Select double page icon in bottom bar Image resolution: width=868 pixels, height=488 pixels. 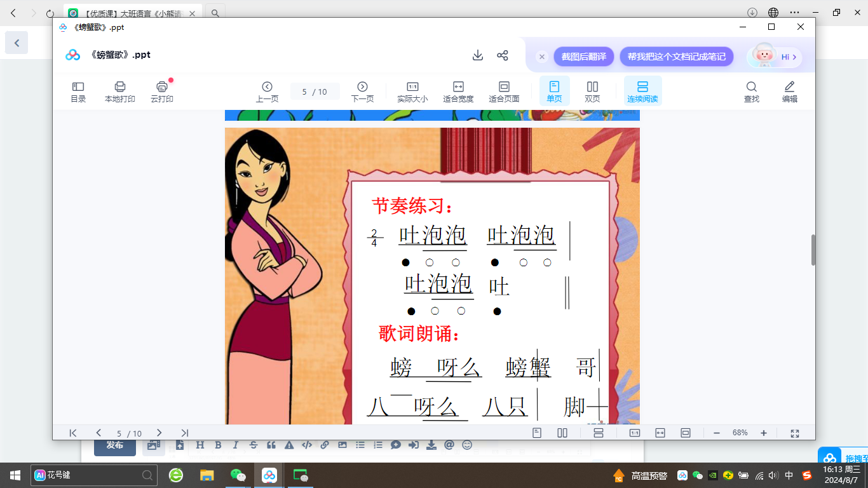562,433
